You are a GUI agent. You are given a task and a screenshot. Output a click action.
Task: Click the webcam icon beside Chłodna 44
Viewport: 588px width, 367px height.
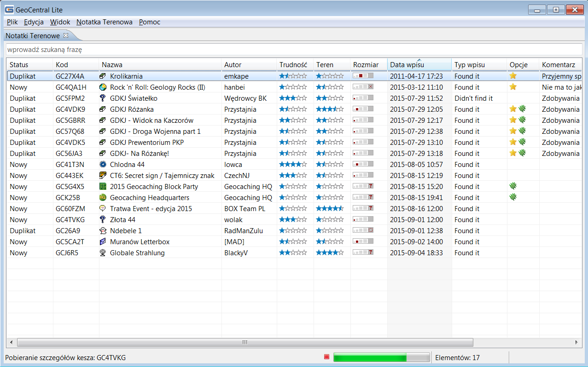(103, 165)
